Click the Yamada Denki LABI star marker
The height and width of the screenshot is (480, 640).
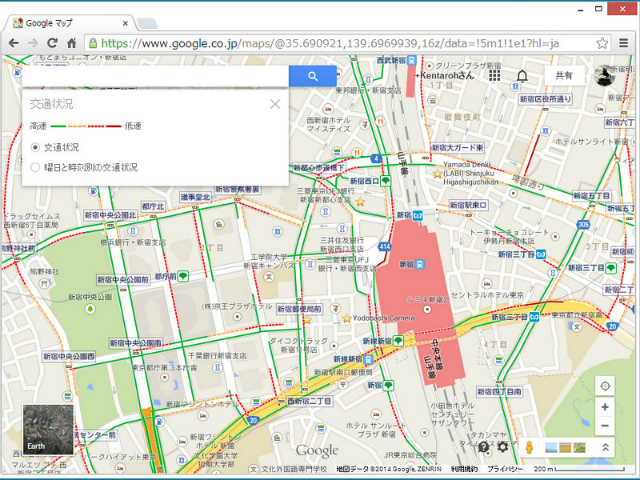(438, 174)
